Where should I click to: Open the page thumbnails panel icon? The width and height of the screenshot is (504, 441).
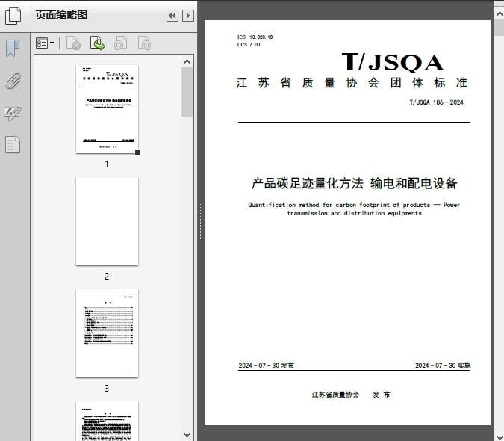tap(13, 16)
